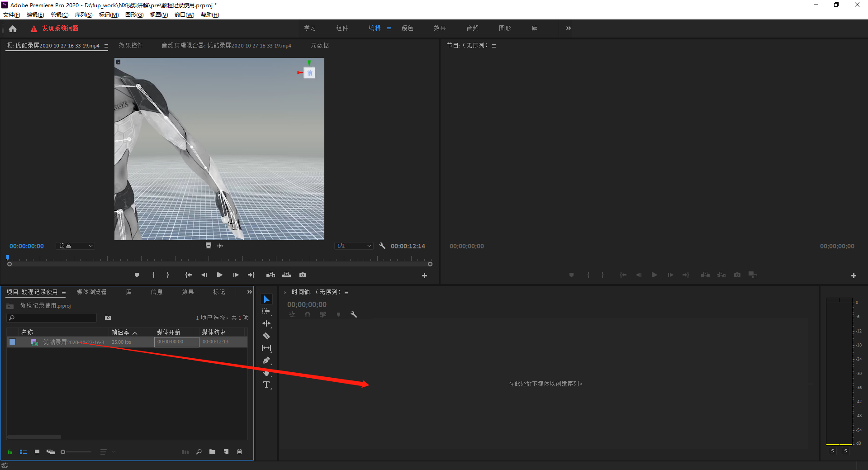Click the 发现系统问题 warning link
Screen dimensions: 868x470
click(60, 28)
